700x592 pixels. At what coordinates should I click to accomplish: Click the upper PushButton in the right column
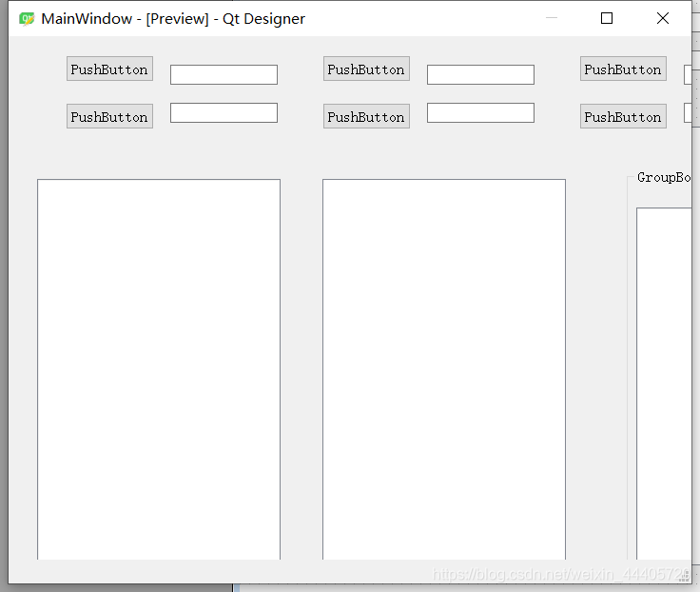pyautogui.click(x=623, y=69)
